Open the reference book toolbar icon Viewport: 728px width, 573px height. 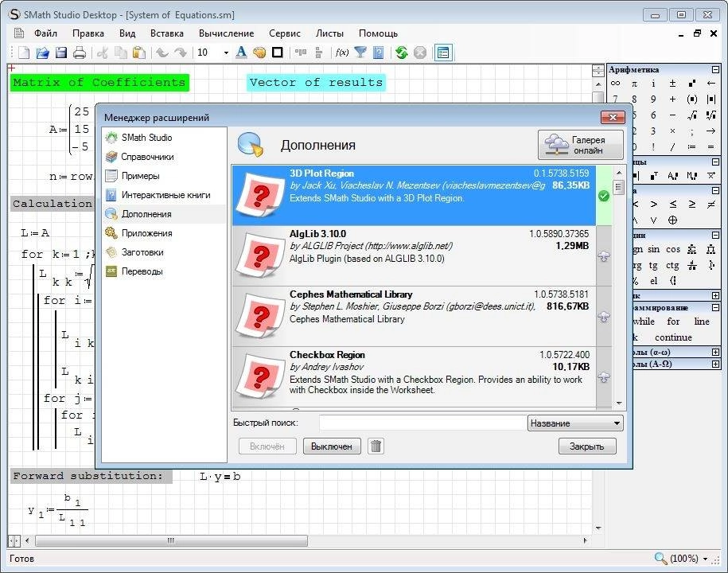379,53
